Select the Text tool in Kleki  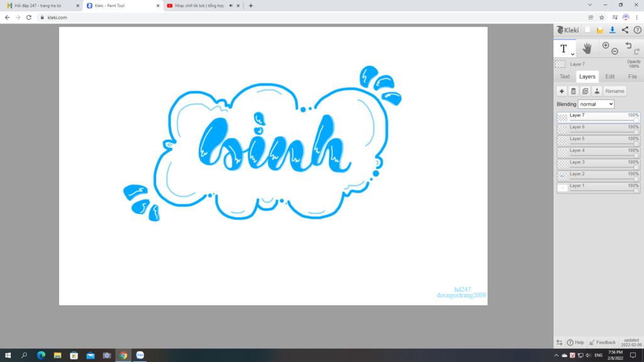point(563,48)
